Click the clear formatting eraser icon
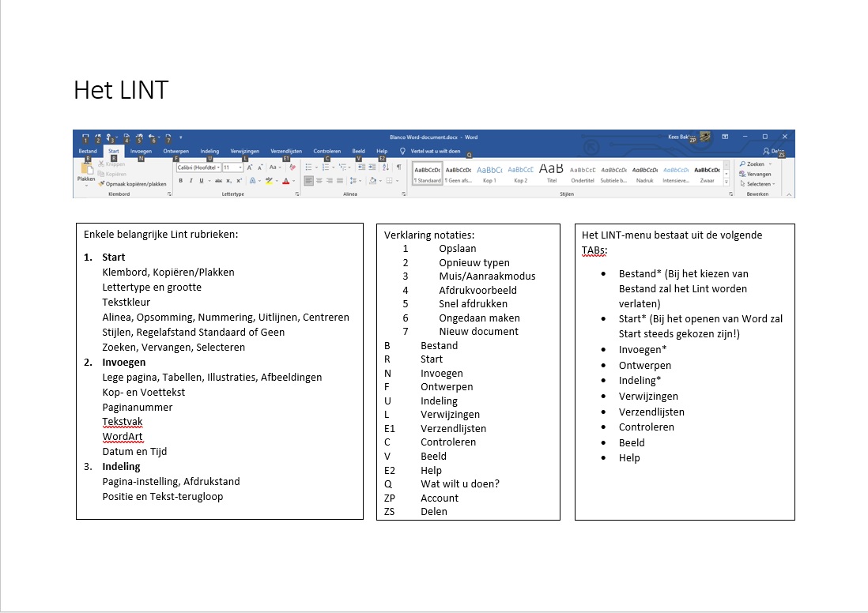Viewport: 868px width, 613px height. pyautogui.click(x=292, y=167)
